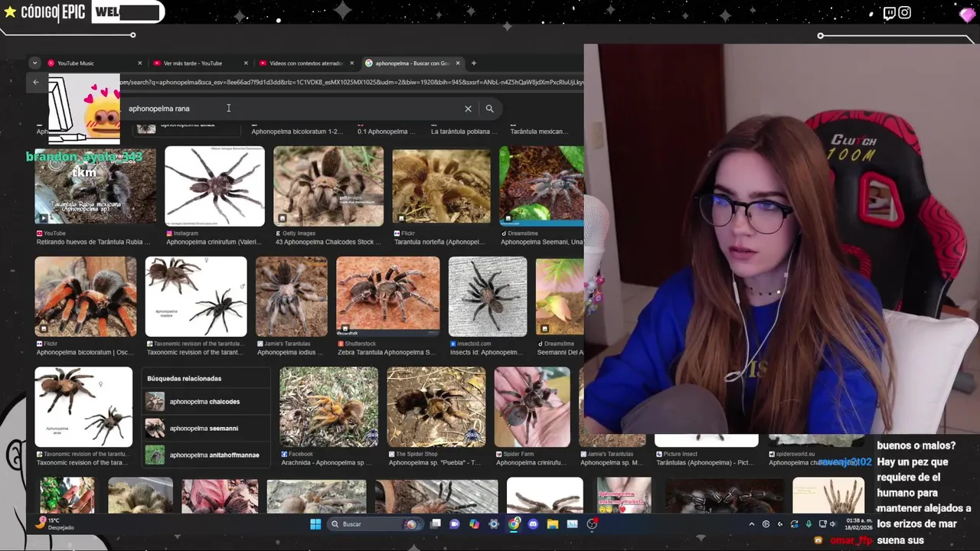Open the Flickr Aphonopelma bicoloratum orange-legged image
This screenshot has height=551, width=980.
85,297
